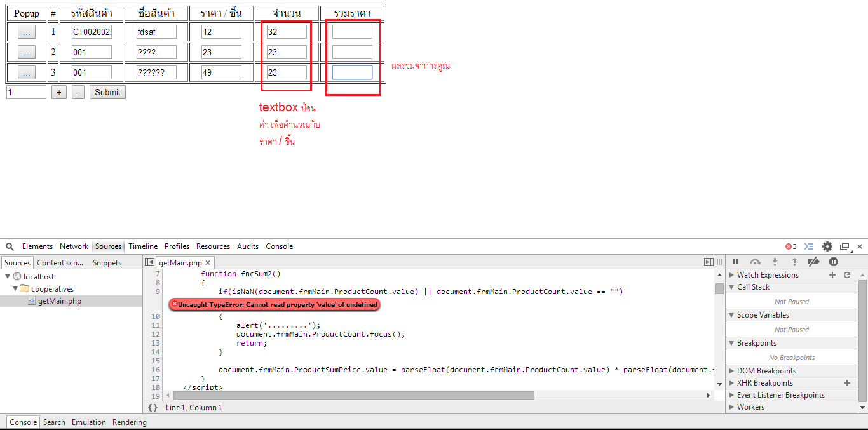
Task: Focus price field with value 49
Action: pyautogui.click(x=221, y=72)
